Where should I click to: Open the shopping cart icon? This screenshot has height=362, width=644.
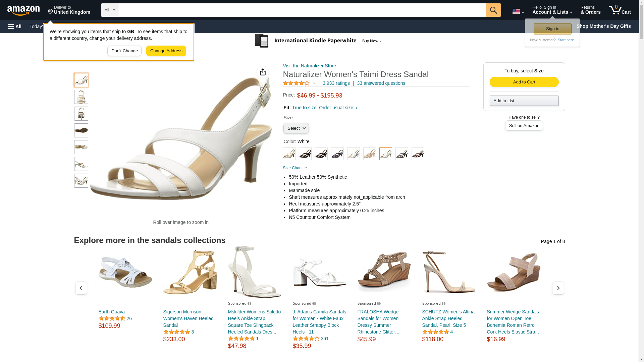[619, 10]
